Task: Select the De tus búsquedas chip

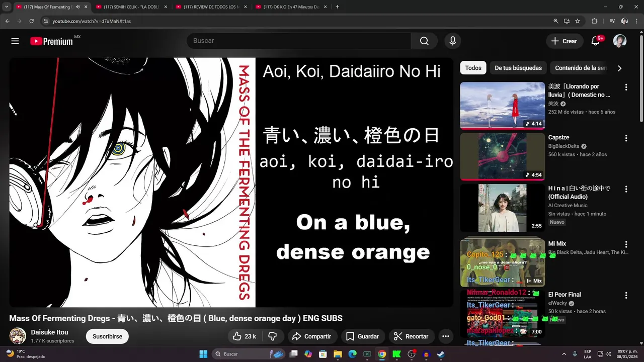Action: click(x=518, y=68)
